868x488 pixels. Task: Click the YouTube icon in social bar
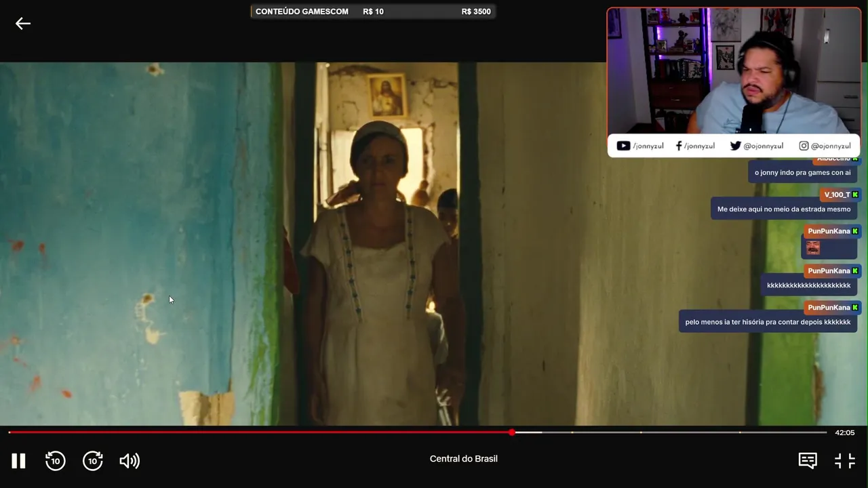[x=623, y=146]
